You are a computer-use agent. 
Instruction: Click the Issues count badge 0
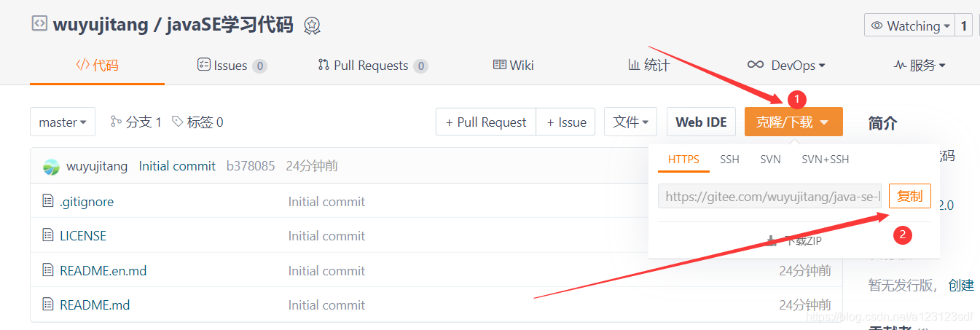(x=259, y=66)
